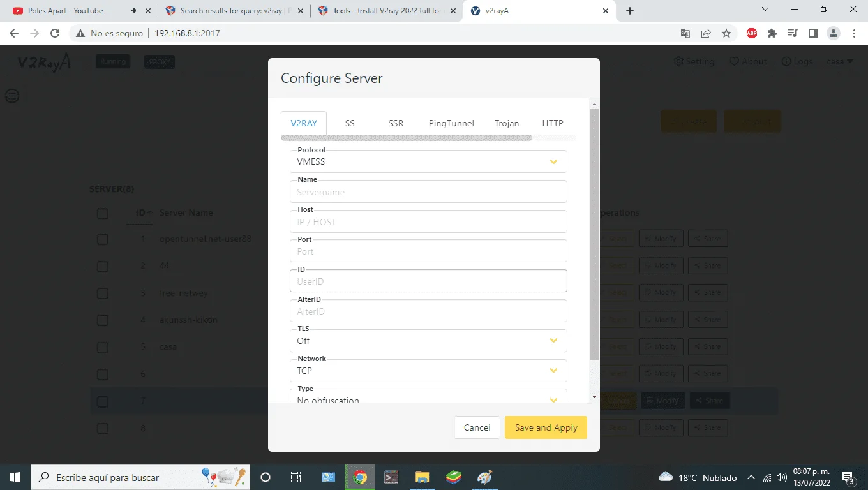Select the free_netwey server checkbox
Image resolution: width=868 pixels, height=490 pixels.
(x=103, y=293)
